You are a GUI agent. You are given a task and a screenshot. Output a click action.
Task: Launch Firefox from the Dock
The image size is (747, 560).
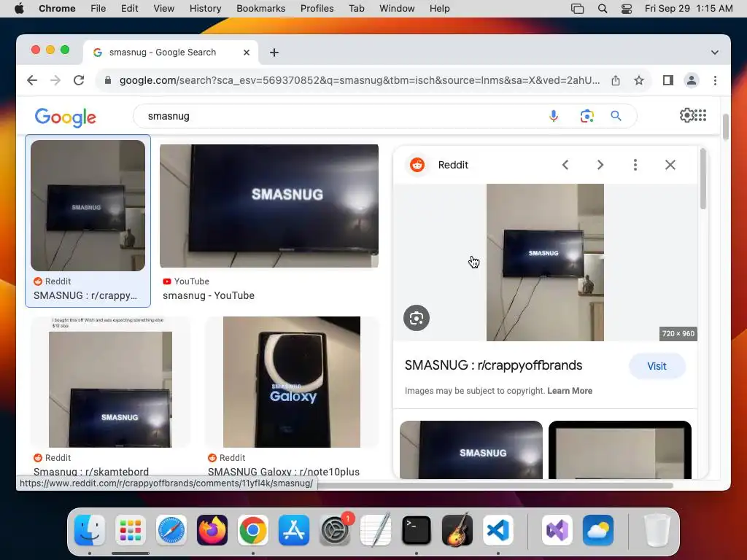click(x=212, y=530)
